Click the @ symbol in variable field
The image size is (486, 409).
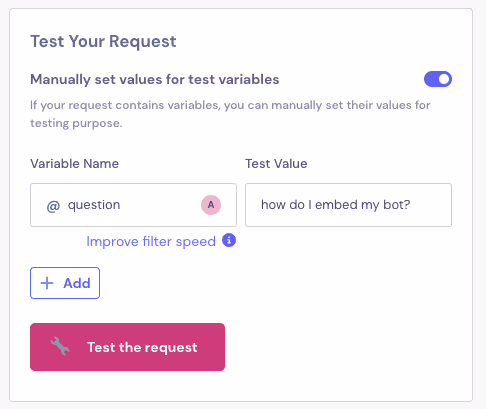coord(53,206)
